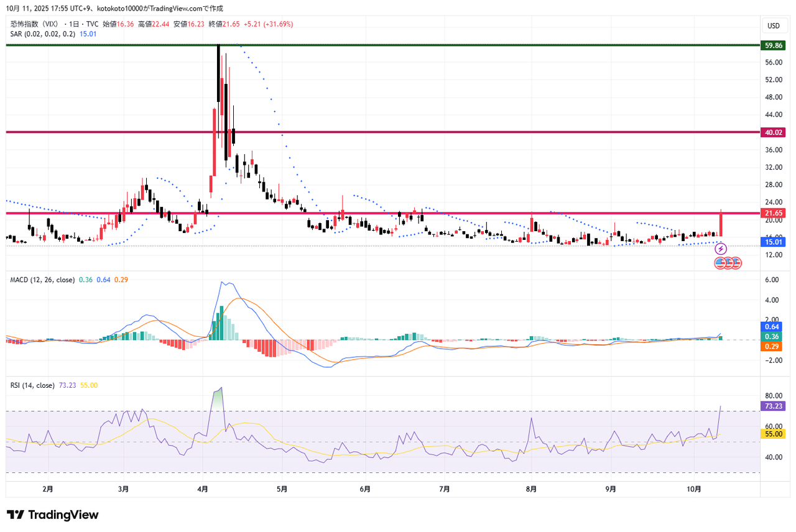Select the SAR (0.02, 0.02, 0.2) indicator legend

42,34
